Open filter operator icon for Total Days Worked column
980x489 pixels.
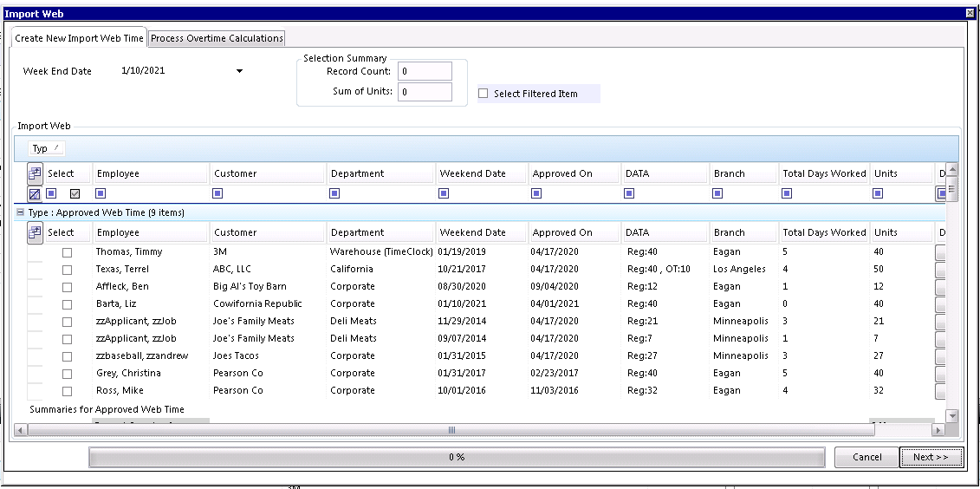pos(787,194)
